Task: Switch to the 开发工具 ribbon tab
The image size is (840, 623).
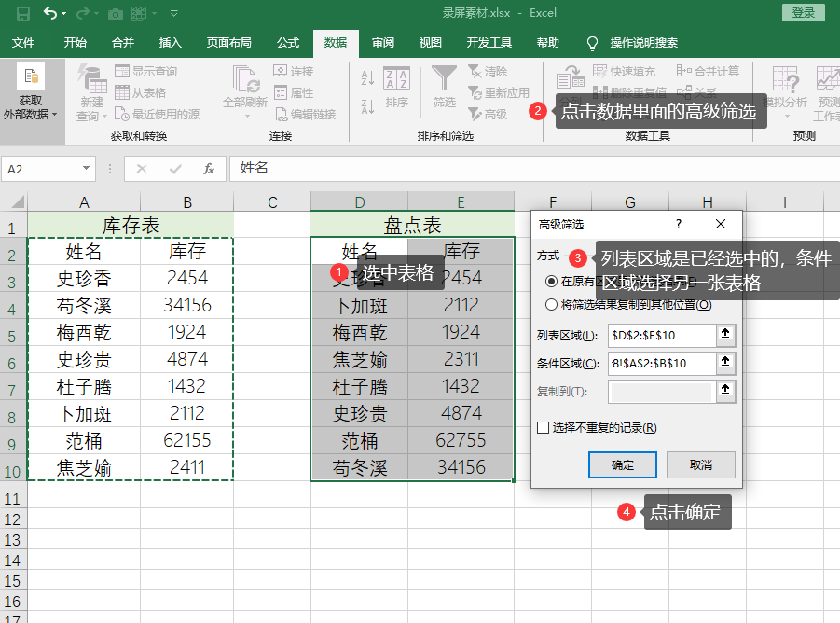Action: pyautogui.click(x=489, y=42)
